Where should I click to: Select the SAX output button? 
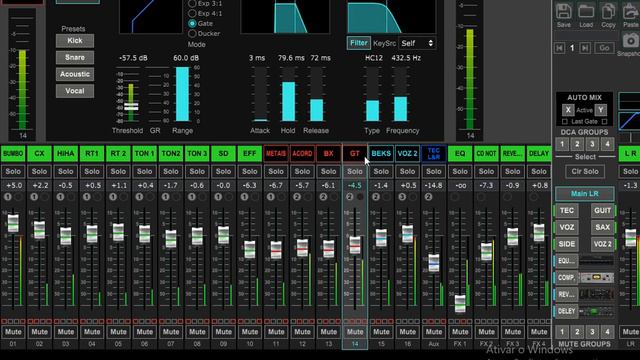[x=602, y=227]
